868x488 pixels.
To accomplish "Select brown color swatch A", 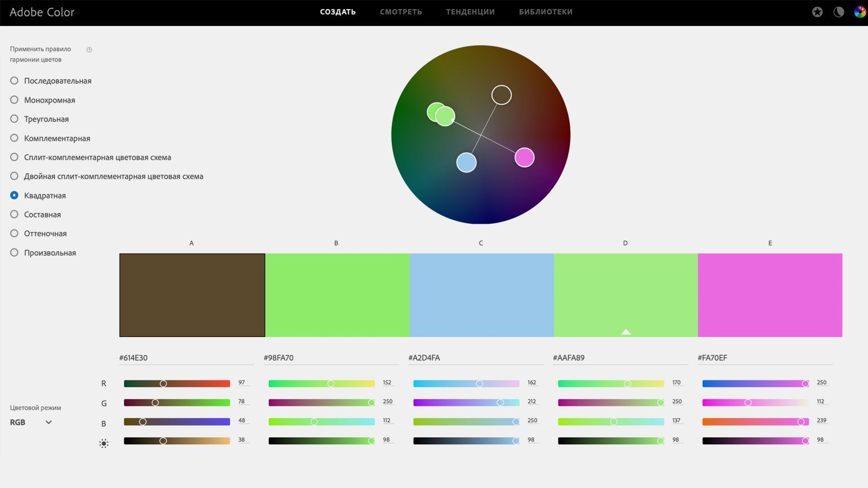I will [x=192, y=295].
